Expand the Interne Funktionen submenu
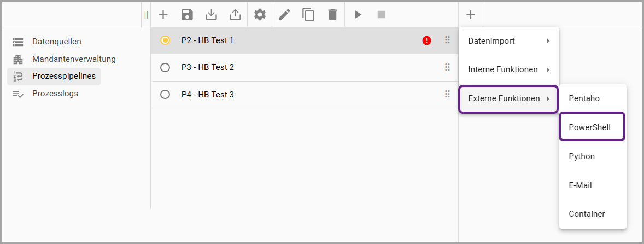The height and width of the screenshot is (244, 644). tap(508, 69)
